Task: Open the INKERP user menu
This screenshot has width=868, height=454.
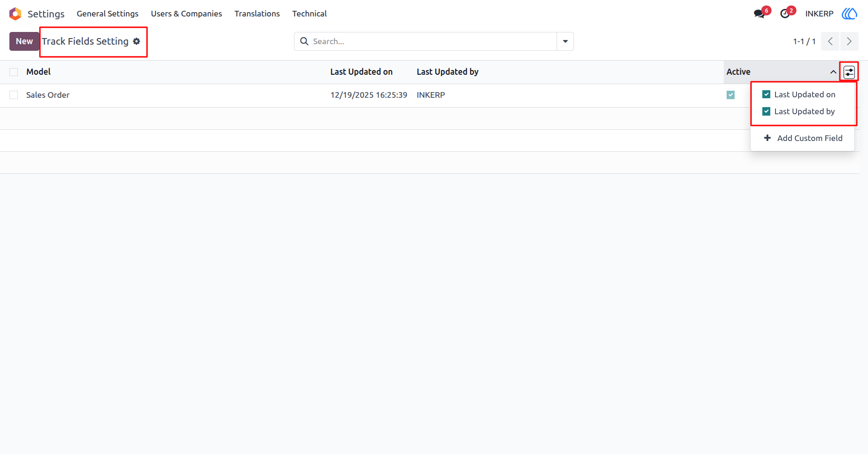Action: coord(819,14)
